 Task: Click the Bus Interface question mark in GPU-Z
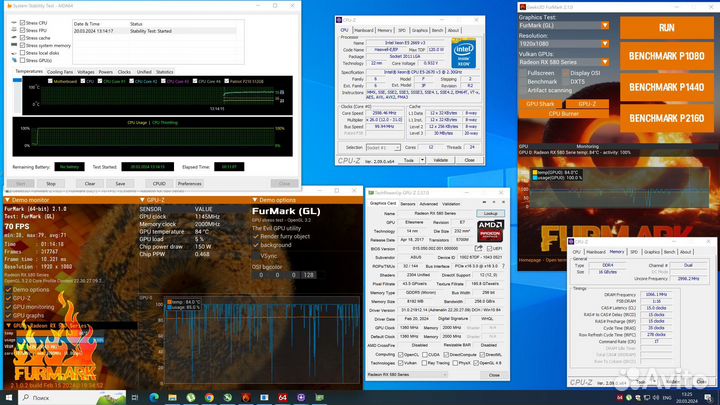(x=503, y=266)
